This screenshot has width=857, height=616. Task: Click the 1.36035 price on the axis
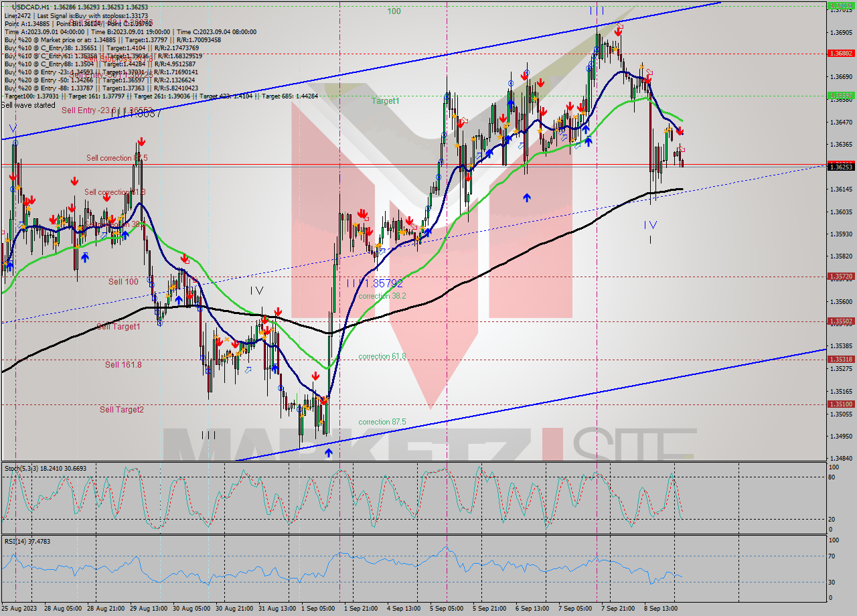point(841,212)
